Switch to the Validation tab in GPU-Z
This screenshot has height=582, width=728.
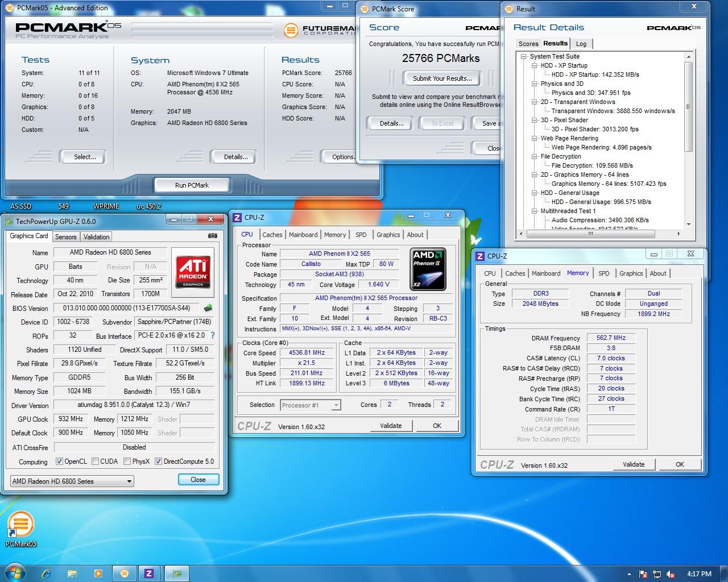click(96, 237)
